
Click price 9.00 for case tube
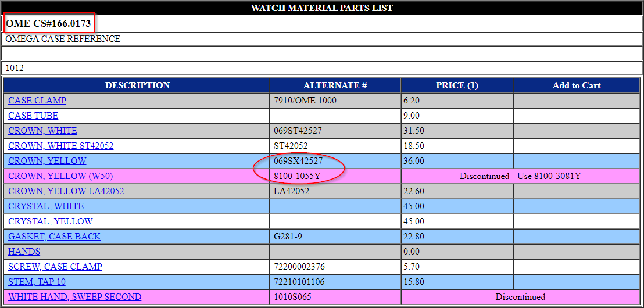click(412, 116)
